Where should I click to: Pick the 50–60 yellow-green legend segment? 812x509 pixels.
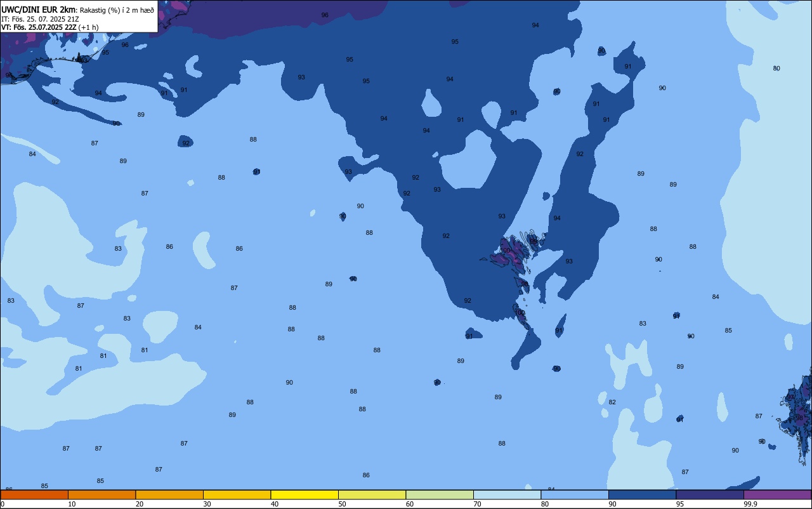point(372,494)
